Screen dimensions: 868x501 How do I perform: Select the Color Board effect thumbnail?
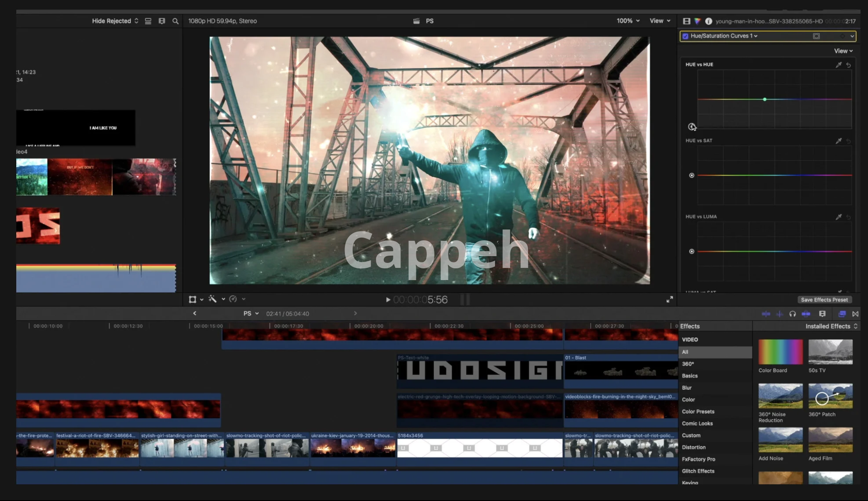click(780, 352)
